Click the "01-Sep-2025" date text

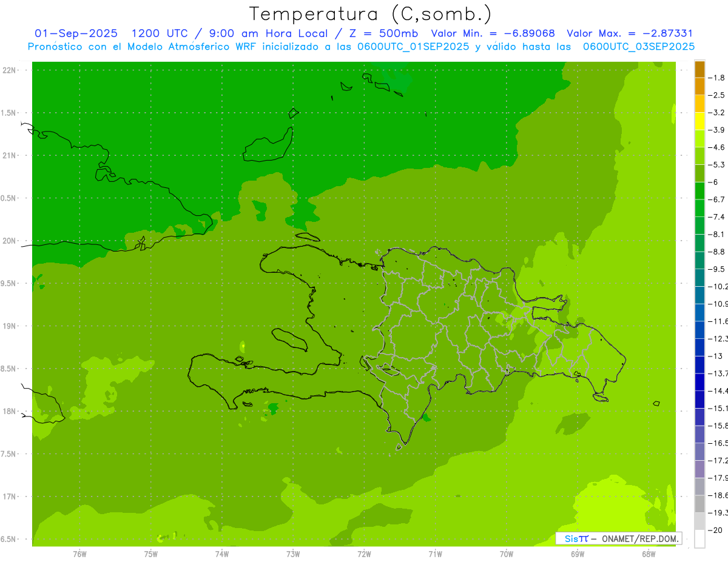pos(76,33)
